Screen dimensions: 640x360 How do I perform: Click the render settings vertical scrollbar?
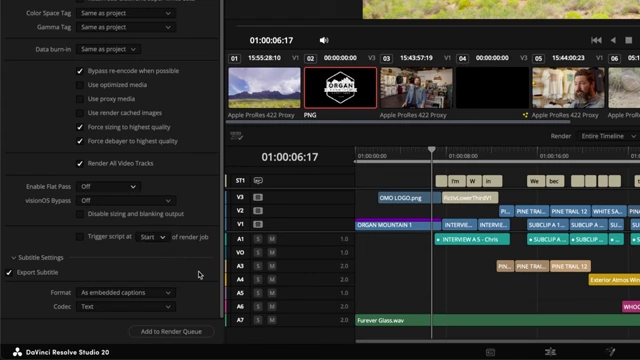click(x=222, y=158)
